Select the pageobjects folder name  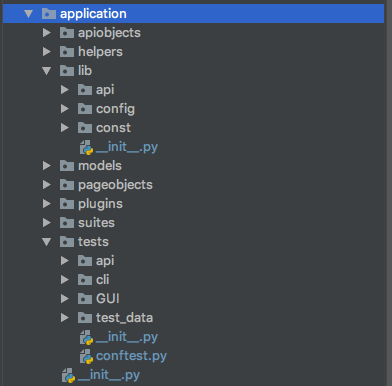point(115,185)
